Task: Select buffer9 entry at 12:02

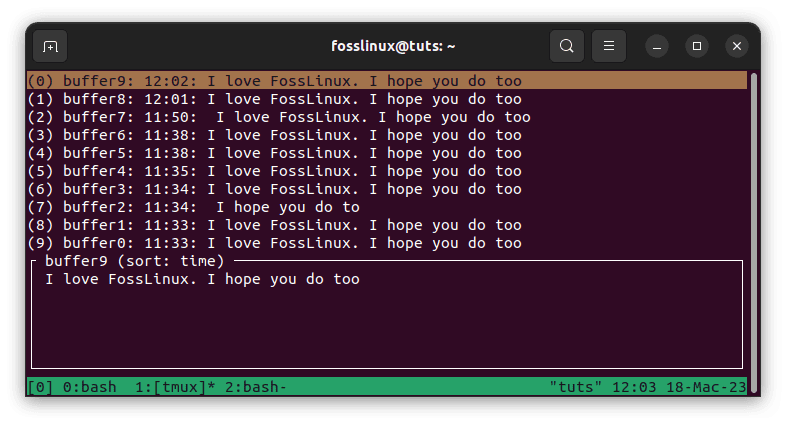Action: (387, 81)
